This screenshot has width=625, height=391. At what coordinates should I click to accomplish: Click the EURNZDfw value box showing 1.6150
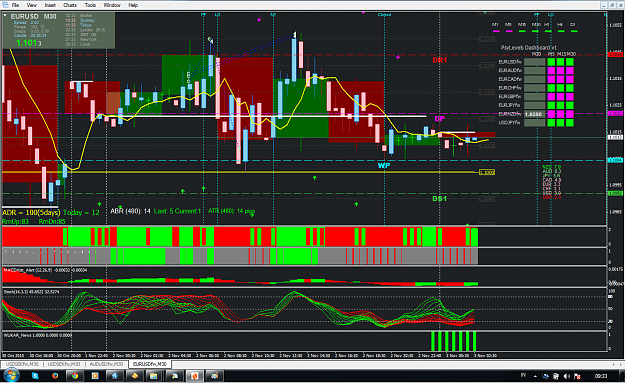pos(535,114)
